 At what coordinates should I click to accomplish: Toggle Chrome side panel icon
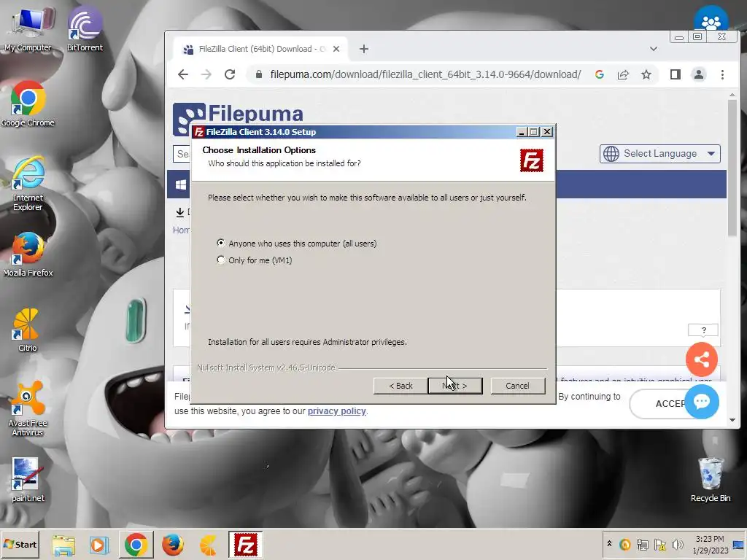675,74
